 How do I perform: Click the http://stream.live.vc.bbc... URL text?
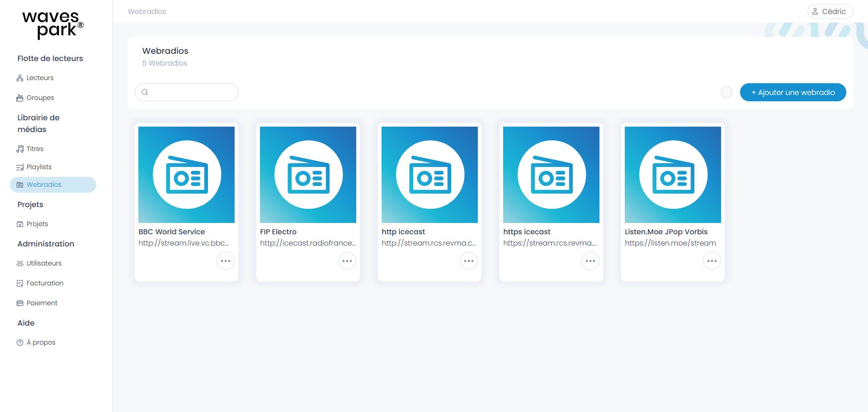tap(184, 243)
